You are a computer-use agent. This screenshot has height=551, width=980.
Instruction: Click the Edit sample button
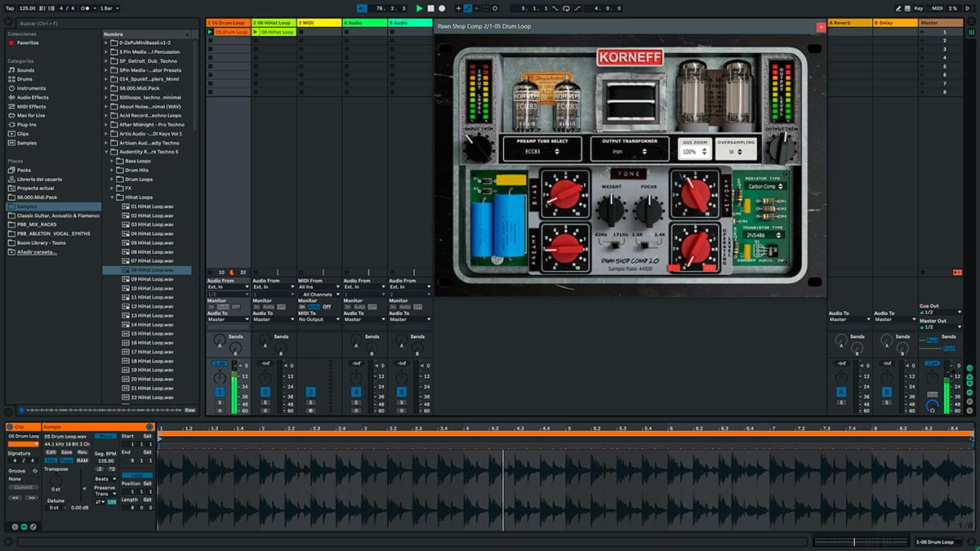(51, 452)
